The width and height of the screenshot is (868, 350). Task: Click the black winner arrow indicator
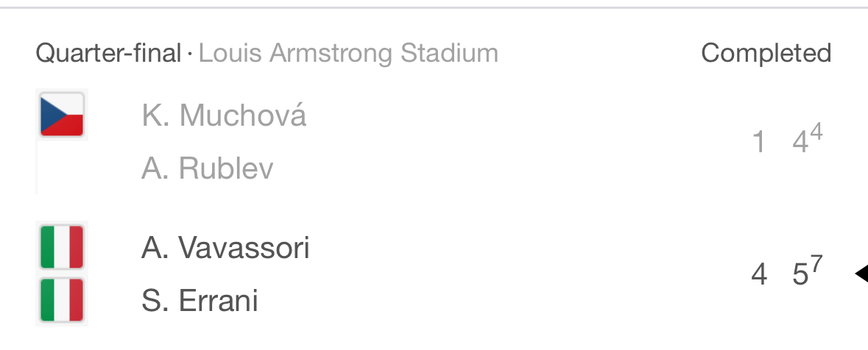[860, 274]
